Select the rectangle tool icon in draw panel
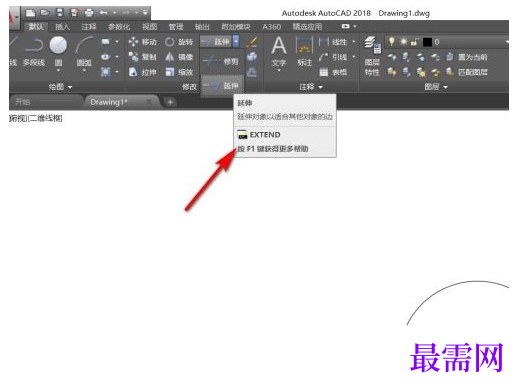 click(105, 42)
